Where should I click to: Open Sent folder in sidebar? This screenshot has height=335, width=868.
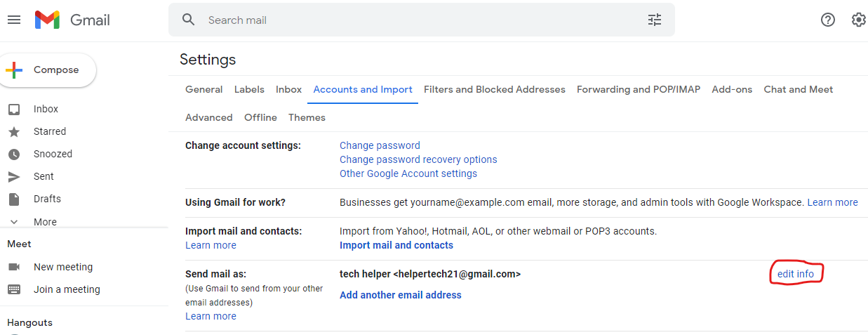44,176
